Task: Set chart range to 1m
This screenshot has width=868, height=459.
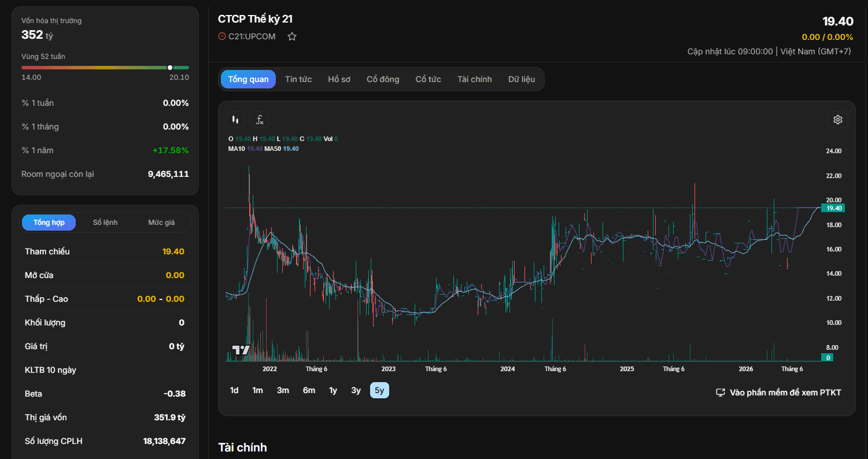Action: (x=257, y=390)
